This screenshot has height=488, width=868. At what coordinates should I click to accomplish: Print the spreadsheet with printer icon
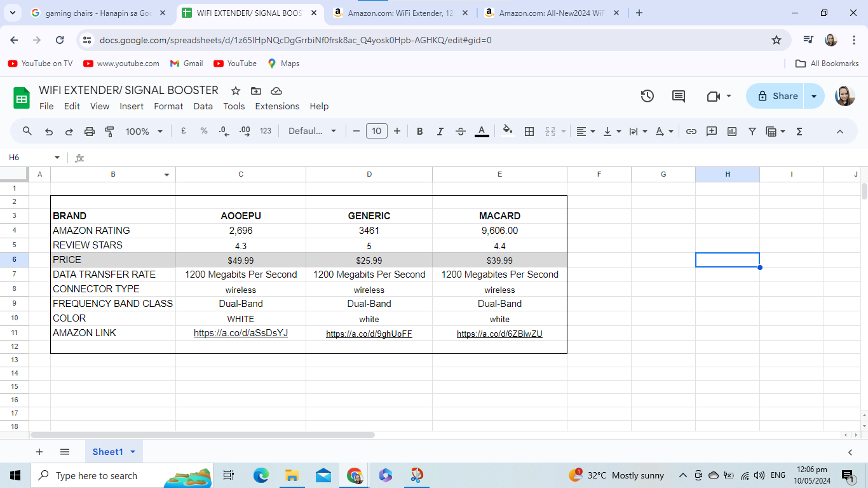pyautogui.click(x=90, y=132)
